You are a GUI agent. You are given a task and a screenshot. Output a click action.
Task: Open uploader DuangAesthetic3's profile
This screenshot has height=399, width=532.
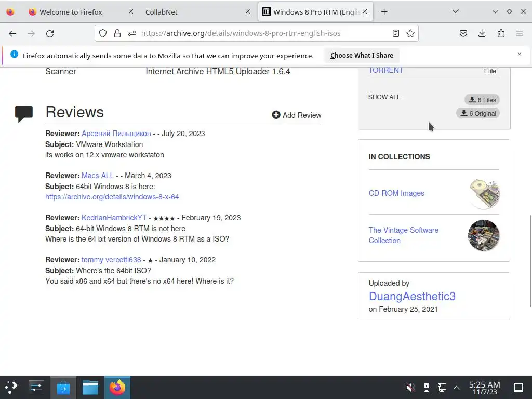point(412,296)
